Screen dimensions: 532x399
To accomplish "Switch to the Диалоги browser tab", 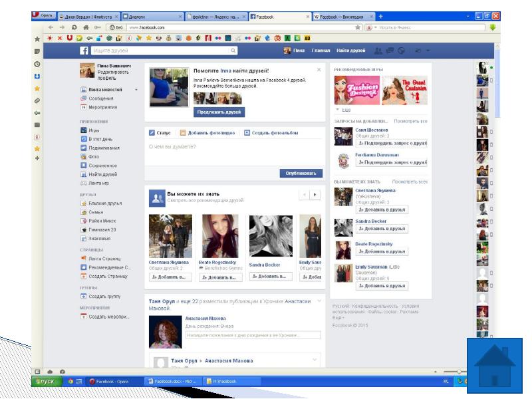I will pos(152,15).
